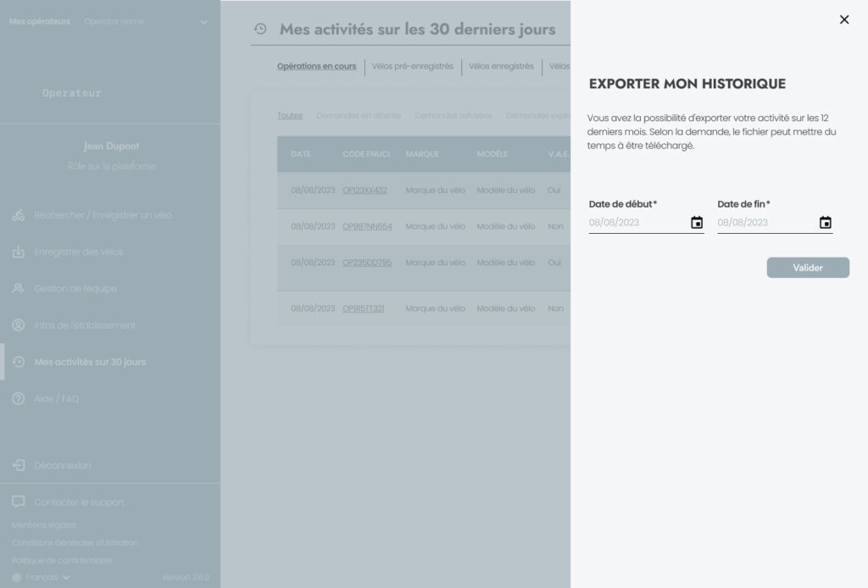Click the bicycle search icon in sidebar

click(x=19, y=215)
